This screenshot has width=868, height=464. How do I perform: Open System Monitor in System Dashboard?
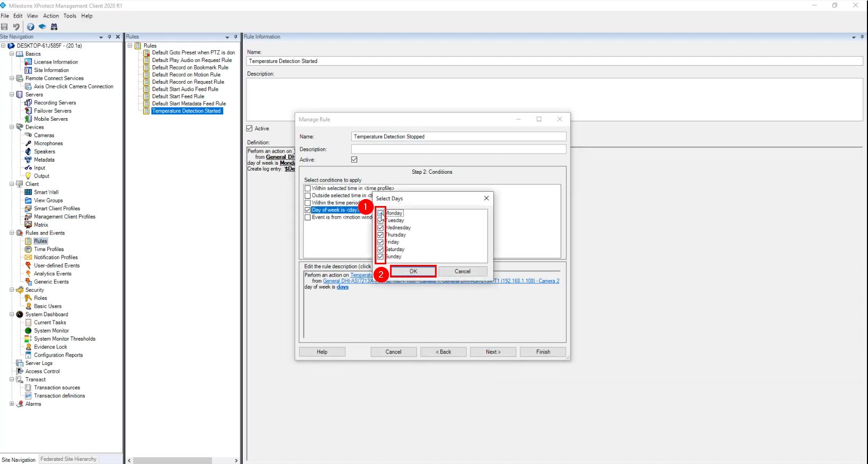coord(51,331)
